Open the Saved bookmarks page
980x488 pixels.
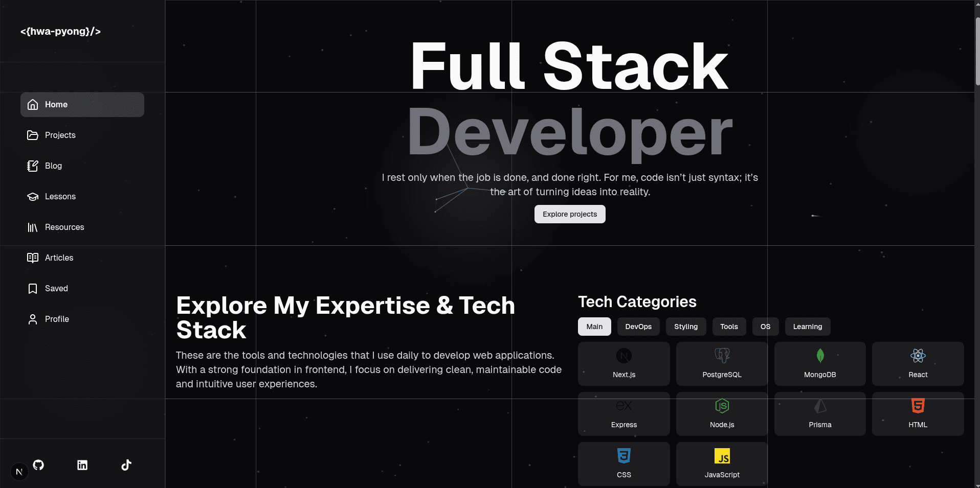(56, 288)
